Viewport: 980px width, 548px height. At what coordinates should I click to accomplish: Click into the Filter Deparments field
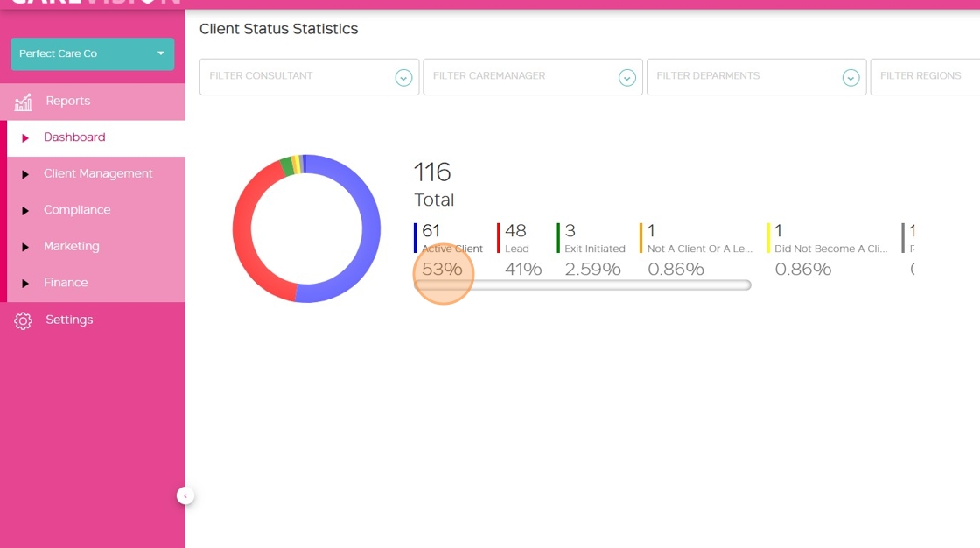[x=756, y=77]
